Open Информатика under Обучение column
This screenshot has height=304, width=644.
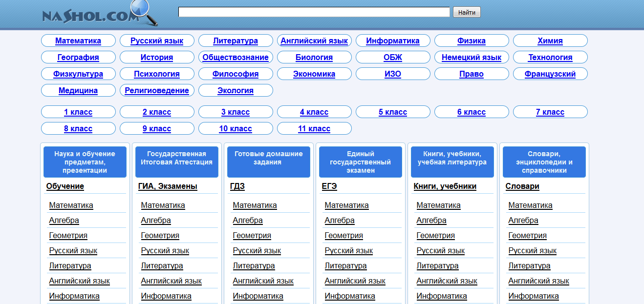(74, 296)
